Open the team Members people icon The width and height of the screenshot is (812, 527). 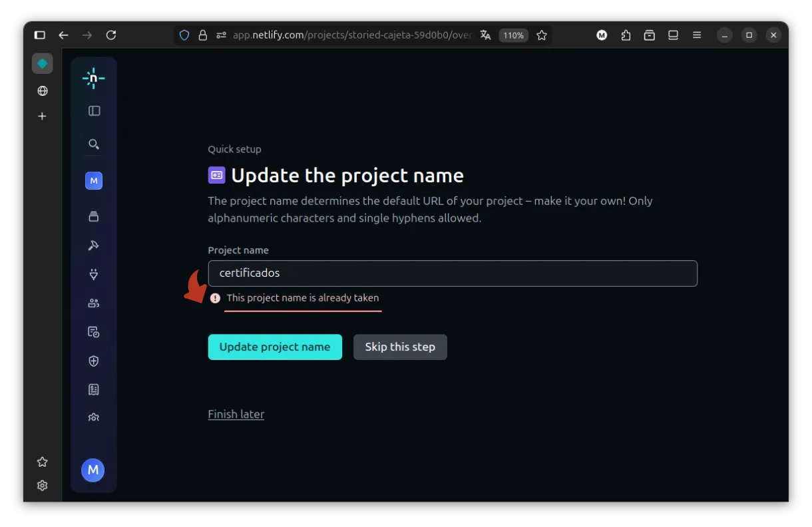tap(94, 303)
